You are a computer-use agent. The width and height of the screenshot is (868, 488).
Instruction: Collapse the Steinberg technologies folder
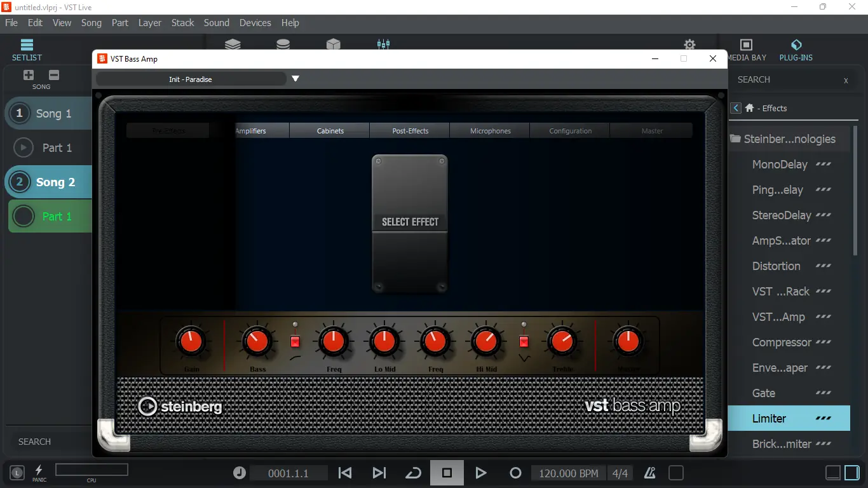[736, 139]
